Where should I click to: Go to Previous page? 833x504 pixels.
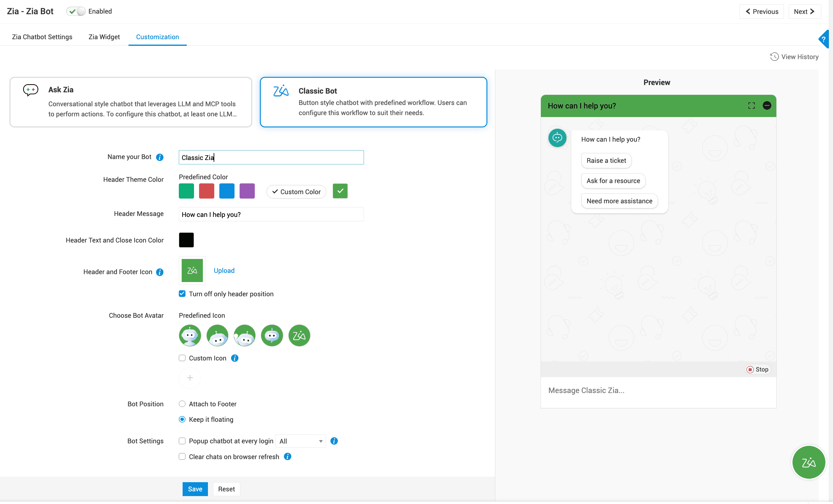[x=761, y=11]
